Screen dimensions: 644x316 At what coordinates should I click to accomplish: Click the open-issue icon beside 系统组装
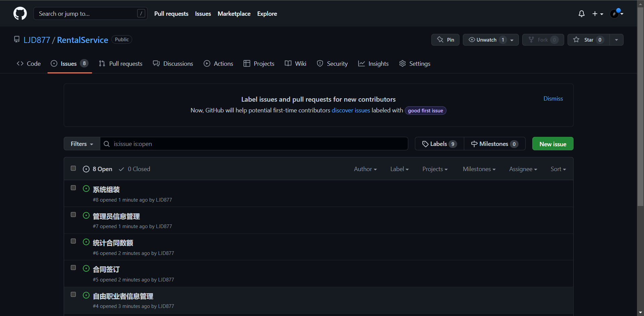(x=86, y=189)
